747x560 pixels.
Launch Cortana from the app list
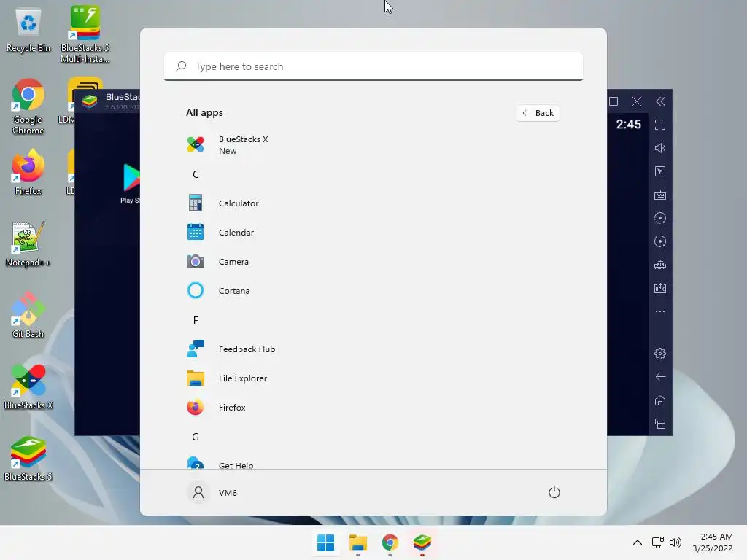[373, 290]
